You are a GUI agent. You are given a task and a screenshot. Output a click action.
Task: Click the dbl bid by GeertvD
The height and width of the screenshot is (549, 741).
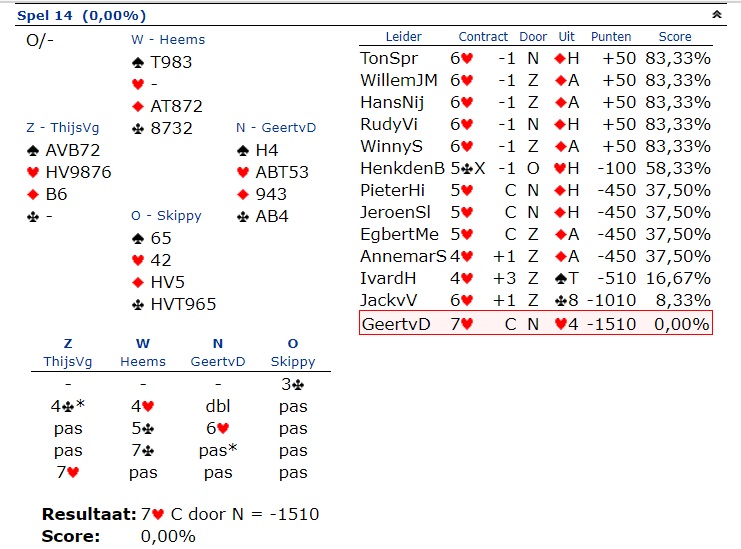218,406
